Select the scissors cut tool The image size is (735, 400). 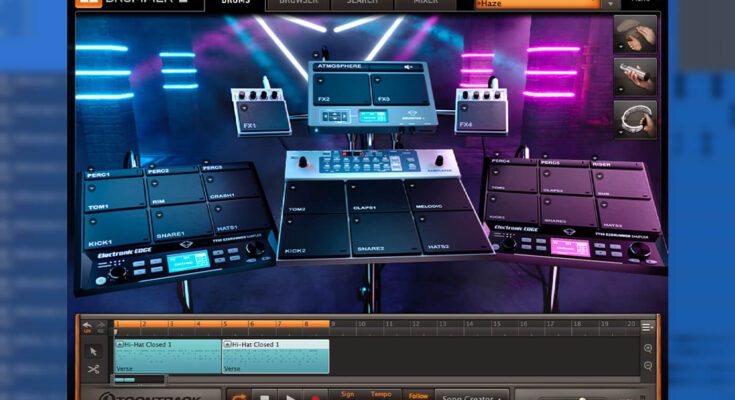pyautogui.click(x=93, y=369)
